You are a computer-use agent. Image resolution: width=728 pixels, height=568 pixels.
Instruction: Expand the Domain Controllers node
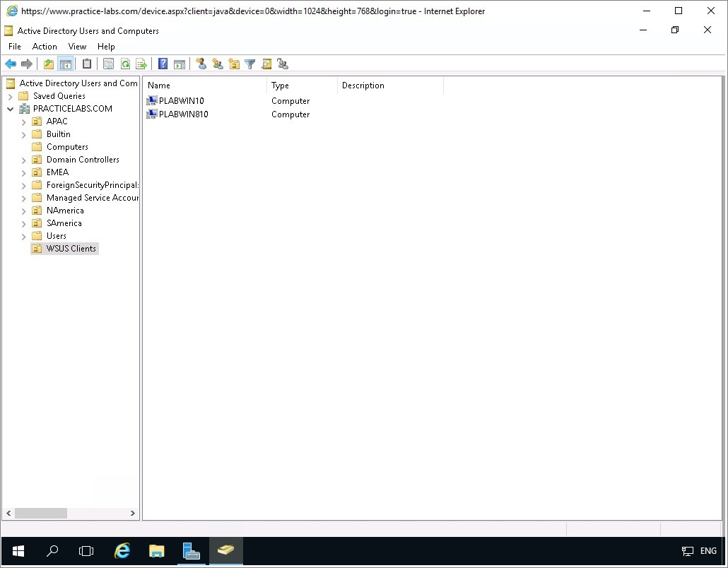point(23,160)
